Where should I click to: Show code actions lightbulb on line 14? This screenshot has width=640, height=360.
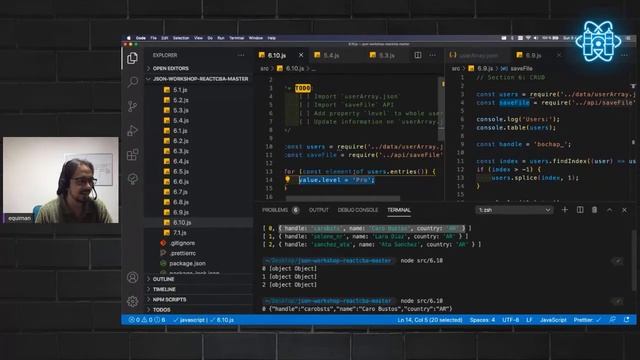click(287, 180)
